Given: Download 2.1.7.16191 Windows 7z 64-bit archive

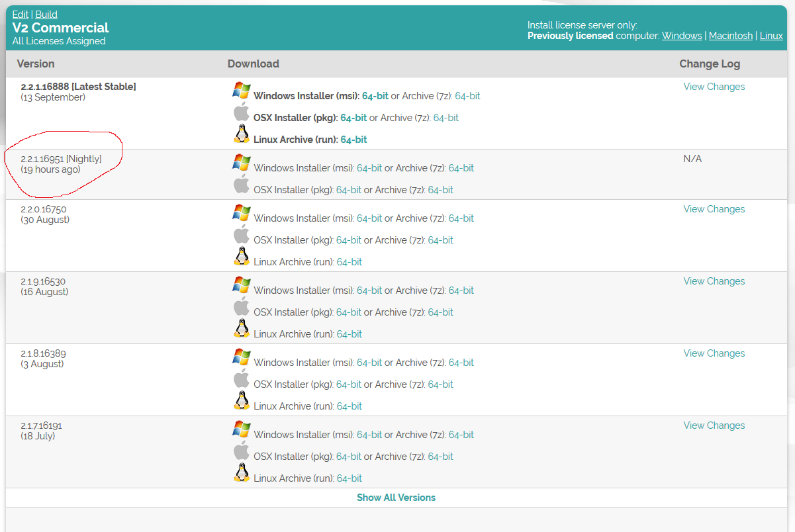Looking at the screenshot, I should coord(461,435).
